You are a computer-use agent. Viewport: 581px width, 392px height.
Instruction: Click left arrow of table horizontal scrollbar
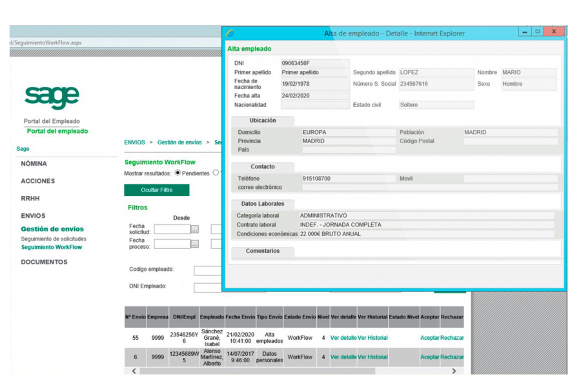click(x=134, y=371)
